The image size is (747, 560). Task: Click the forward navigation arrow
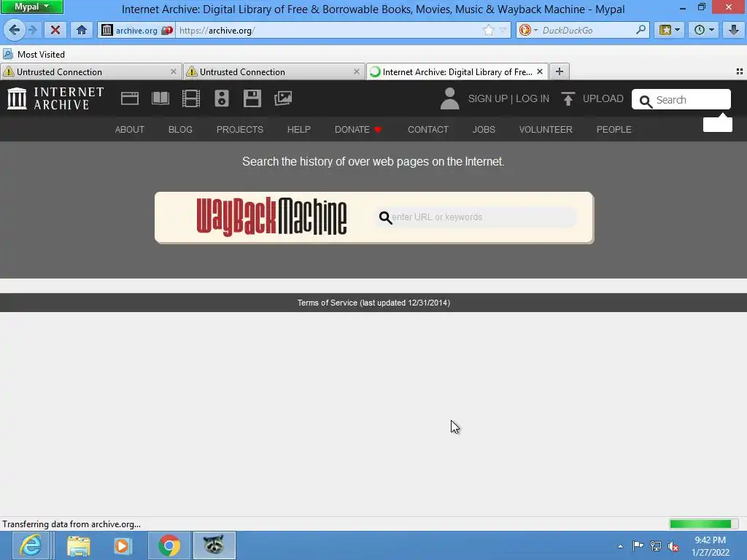32,31
